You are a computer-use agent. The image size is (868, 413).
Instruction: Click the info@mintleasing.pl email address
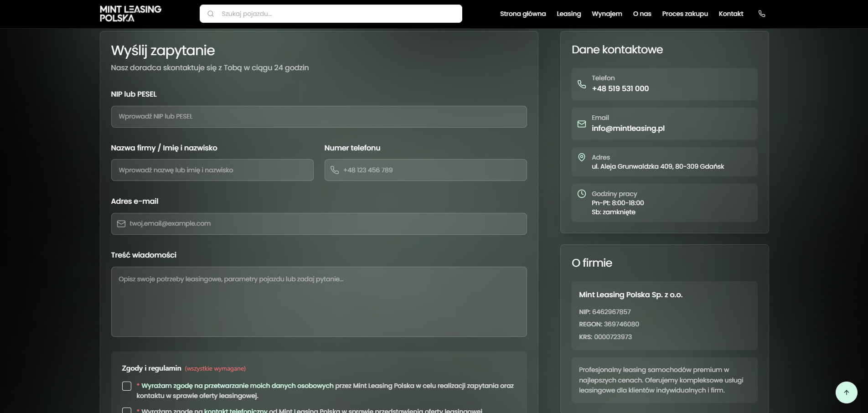pyautogui.click(x=628, y=128)
